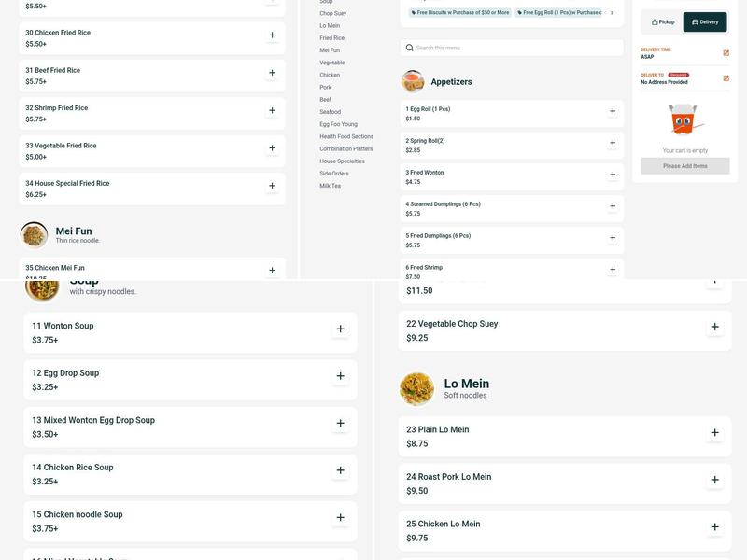Screen dimensions: 747x560
Task: Expand options for 32 Shrimp Fried Rice
Action: [x=272, y=110]
